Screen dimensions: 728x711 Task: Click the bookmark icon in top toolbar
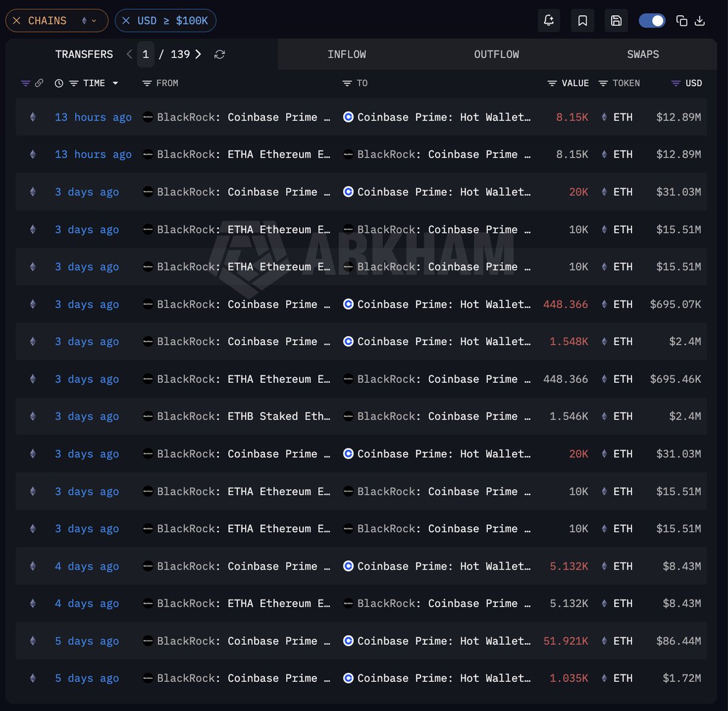582,21
